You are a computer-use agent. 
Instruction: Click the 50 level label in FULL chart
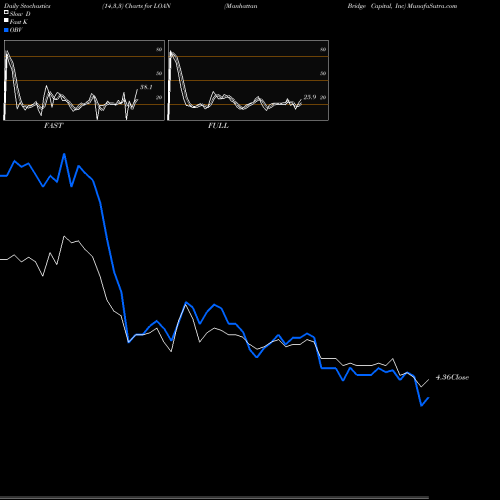pyautogui.click(x=323, y=73)
